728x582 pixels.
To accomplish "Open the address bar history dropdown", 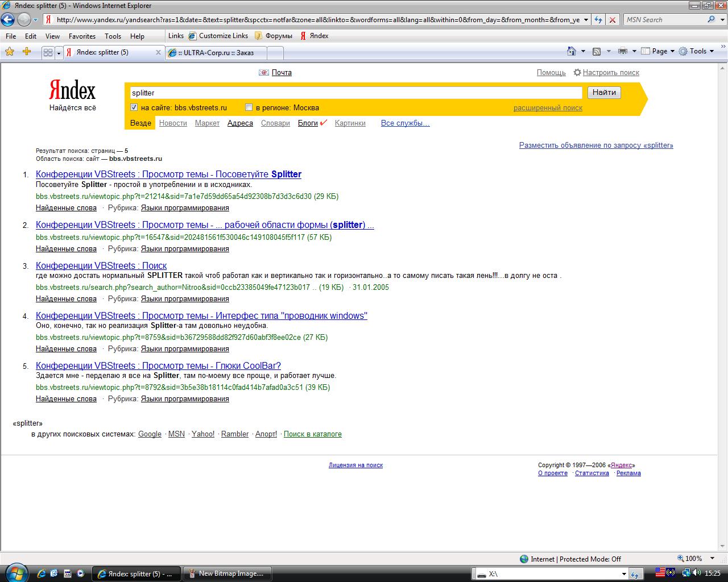I will pyautogui.click(x=586, y=19).
